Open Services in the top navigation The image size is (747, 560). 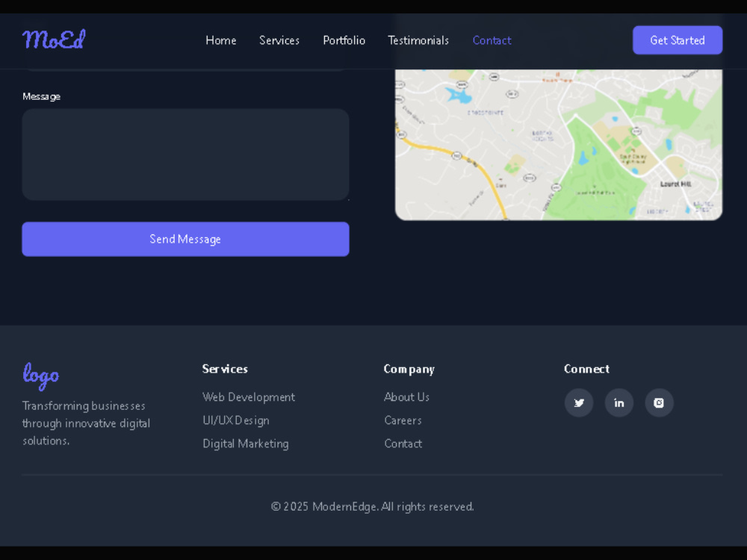(x=279, y=40)
